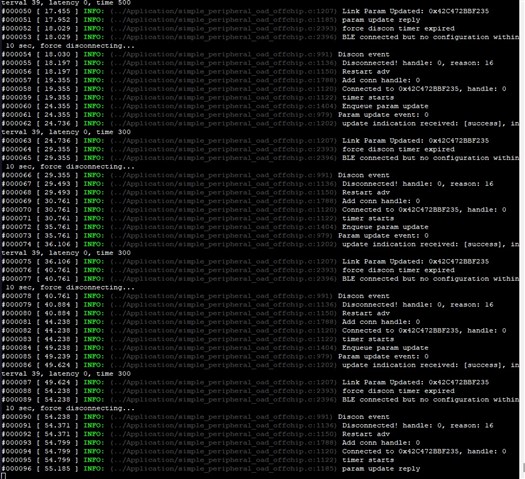Click 'Link Param Updated' on line #000087

pyautogui.click(x=383, y=383)
